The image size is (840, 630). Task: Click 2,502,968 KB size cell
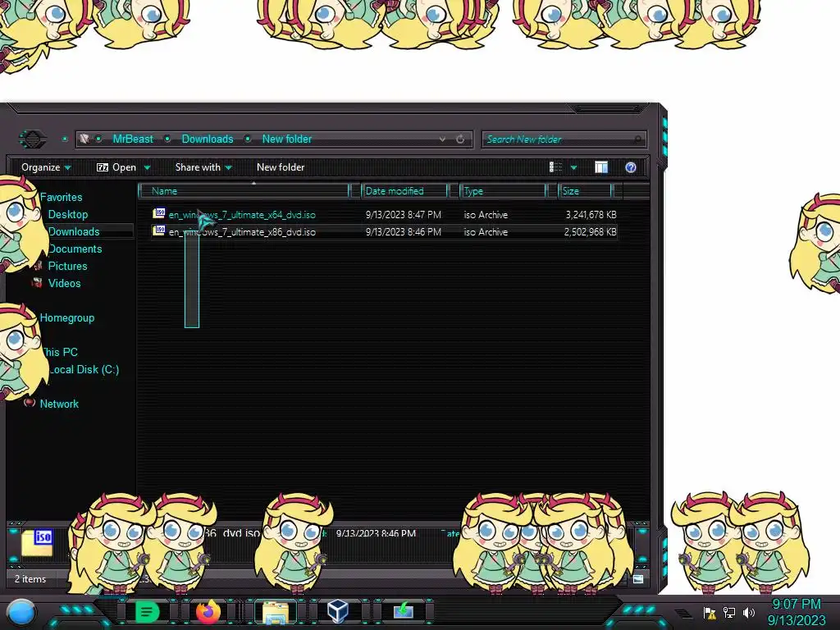590,232
